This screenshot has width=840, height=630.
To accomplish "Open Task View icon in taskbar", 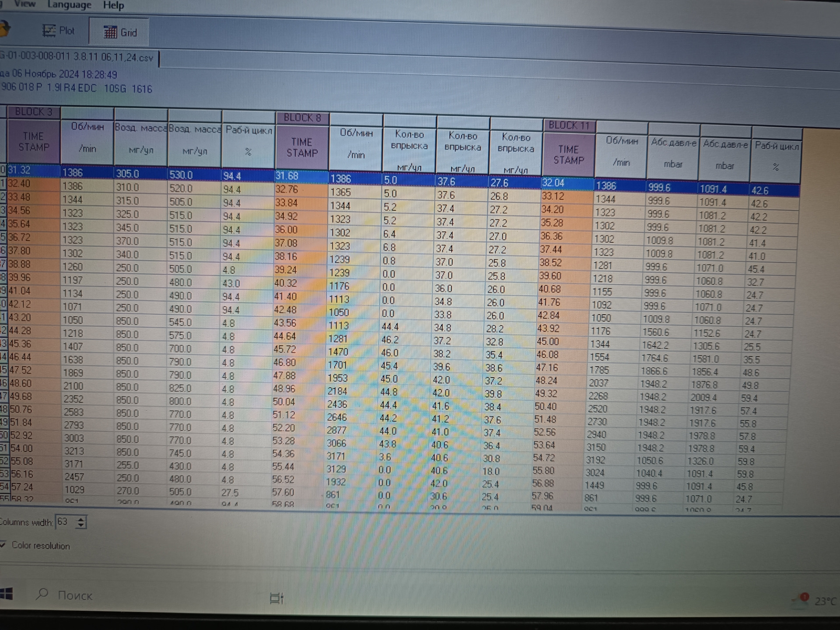I will pyautogui.click(x=276, y=598).
